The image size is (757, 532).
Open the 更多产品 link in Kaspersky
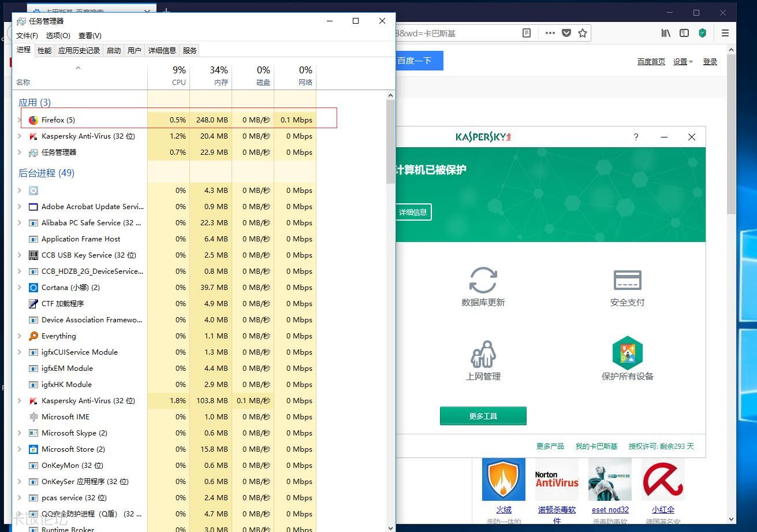[550, 446]
